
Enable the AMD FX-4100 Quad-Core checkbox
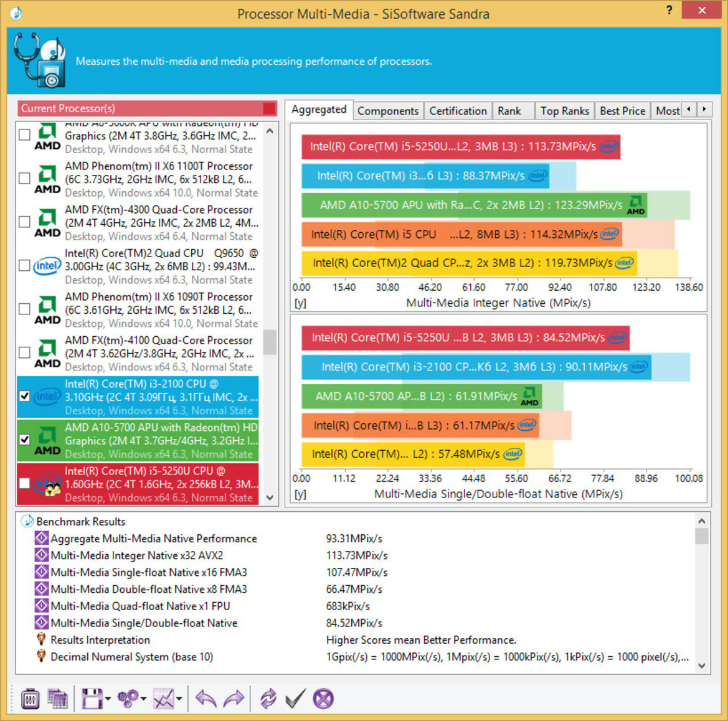click(25, 353)
